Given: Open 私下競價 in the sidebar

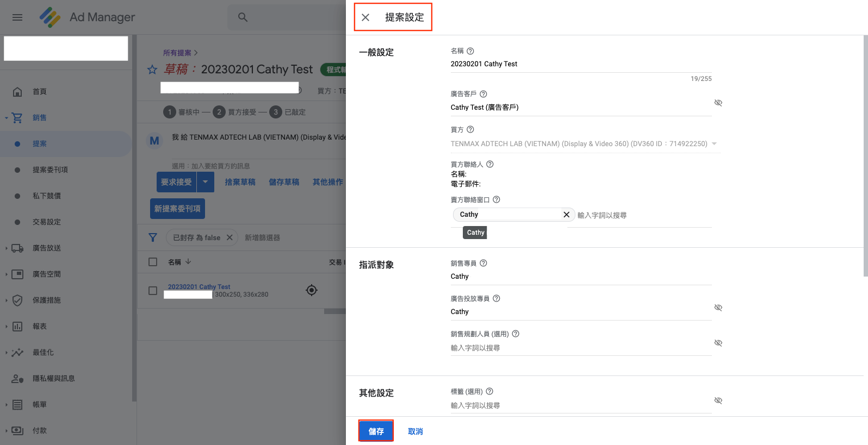Looking at the screenshot, I should coord(65,196).
